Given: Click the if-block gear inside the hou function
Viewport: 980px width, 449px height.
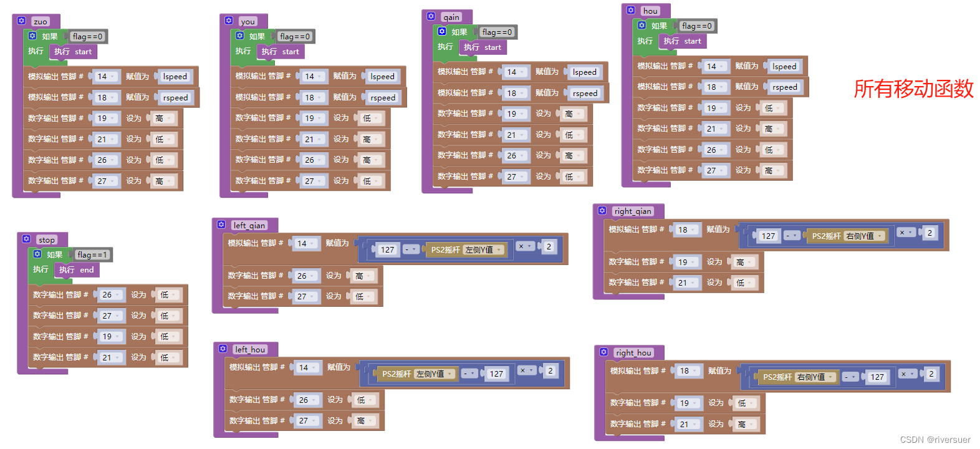Looking at the screenshot, I should click(641, 26).
